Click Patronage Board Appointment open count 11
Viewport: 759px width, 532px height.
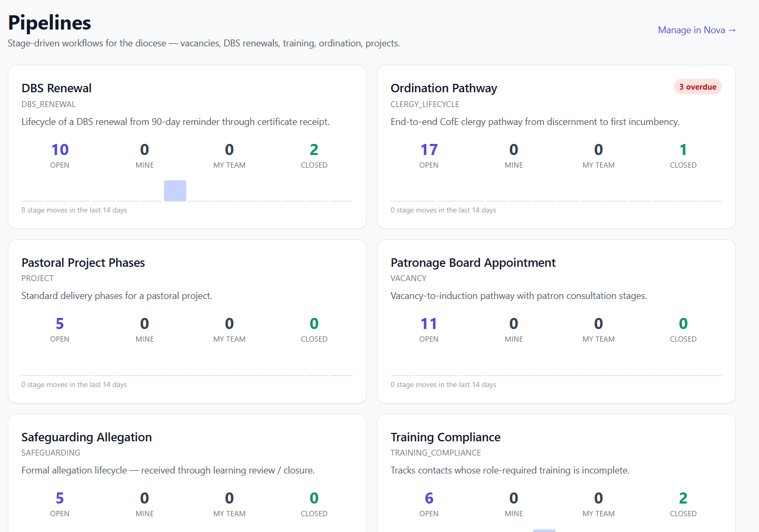[429, 324]
